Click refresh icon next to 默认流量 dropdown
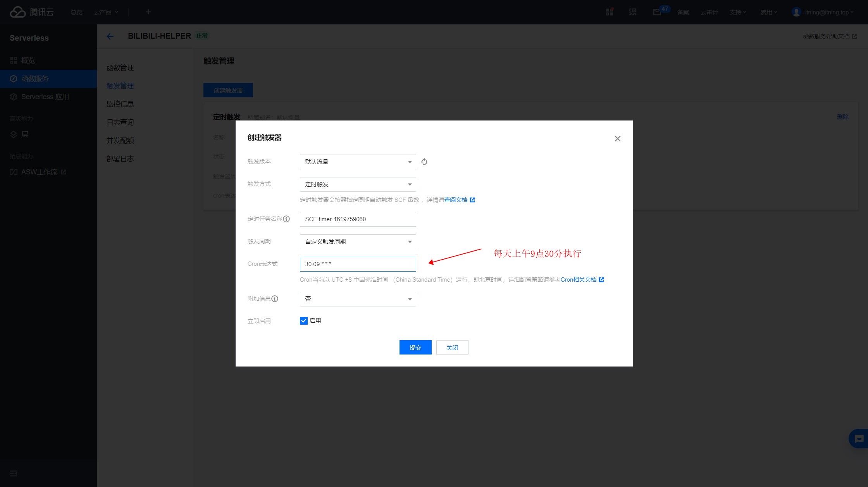Screen dimensions: 868x487 pyautogui.click(x=424, y=162)
